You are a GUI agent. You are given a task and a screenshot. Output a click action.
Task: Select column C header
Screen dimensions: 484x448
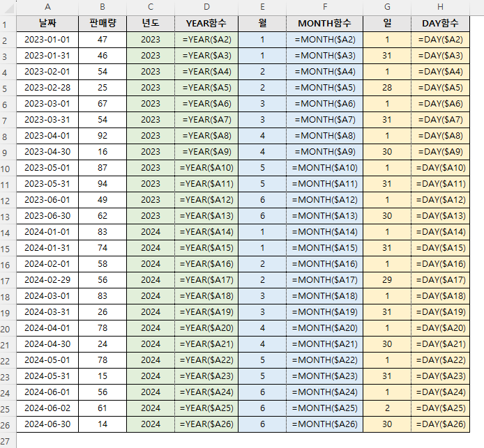click(x=151, y=7)
